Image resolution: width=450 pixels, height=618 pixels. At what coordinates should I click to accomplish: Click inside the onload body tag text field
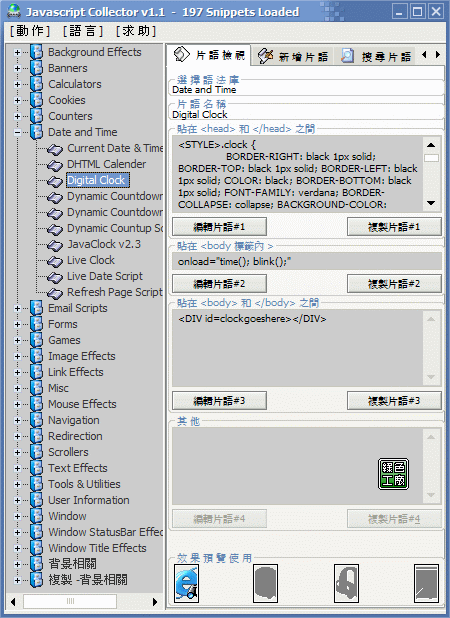point(307,262)
